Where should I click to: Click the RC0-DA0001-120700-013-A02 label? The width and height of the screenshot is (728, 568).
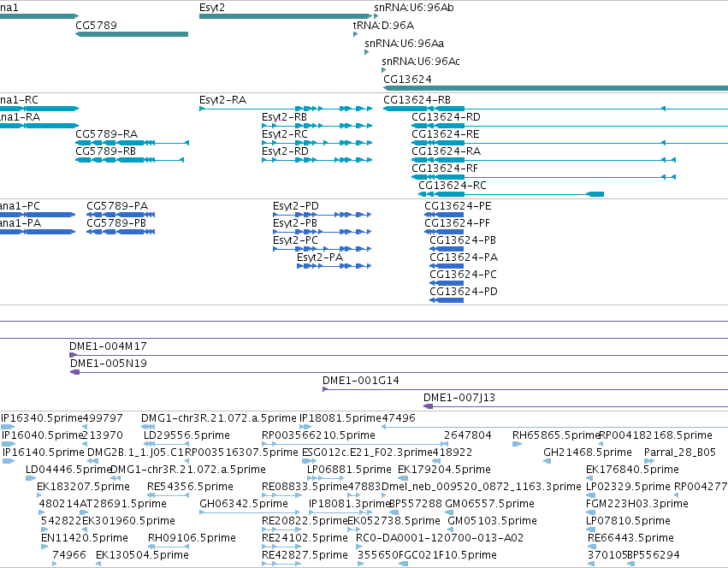(439, 539)
